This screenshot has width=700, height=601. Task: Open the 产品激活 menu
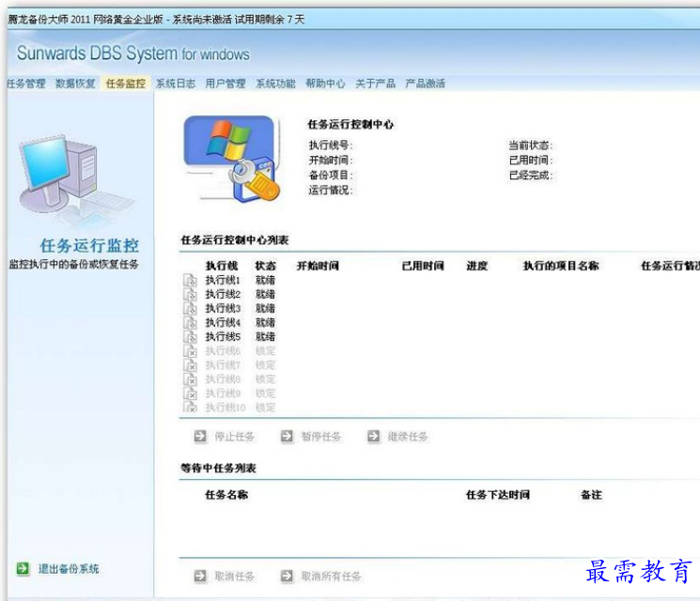point(425,84)
